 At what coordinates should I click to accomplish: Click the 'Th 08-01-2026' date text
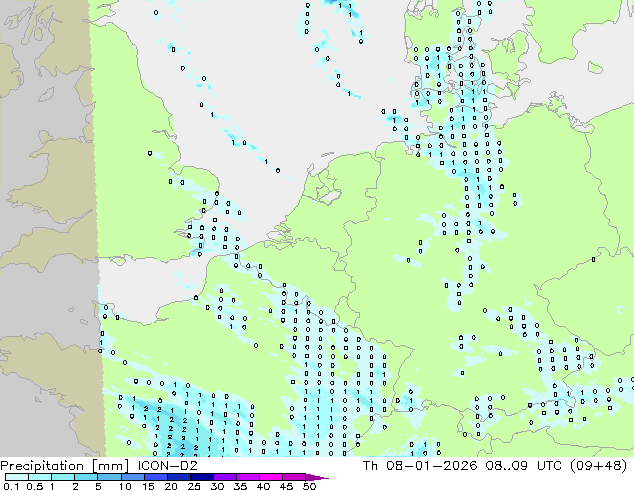tap(420, 466)
